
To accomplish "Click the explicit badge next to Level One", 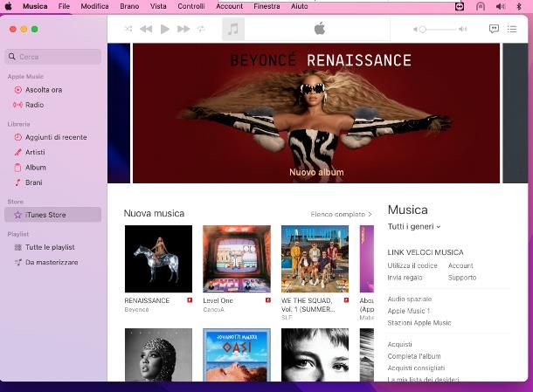I will pyautogui.click(x=268, y=300).
